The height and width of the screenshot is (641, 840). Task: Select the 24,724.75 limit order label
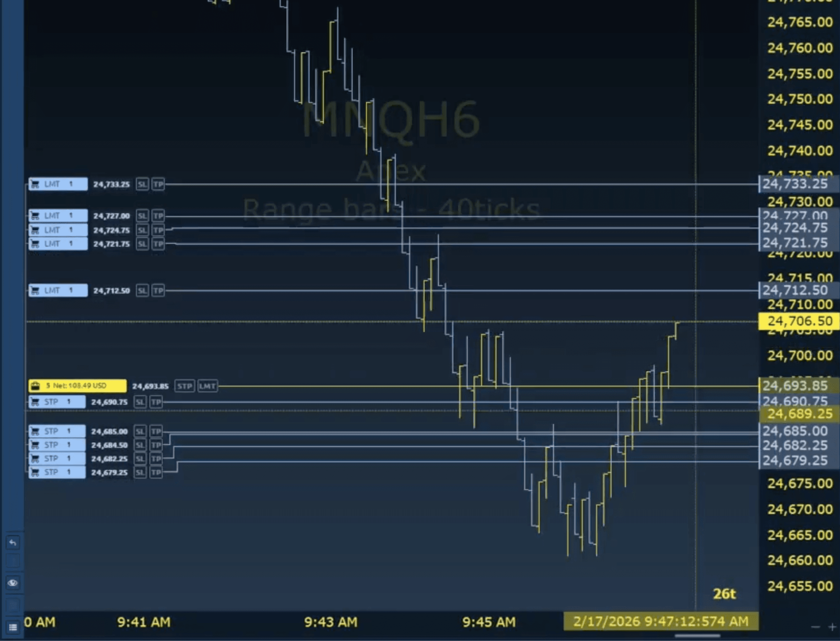58,230
